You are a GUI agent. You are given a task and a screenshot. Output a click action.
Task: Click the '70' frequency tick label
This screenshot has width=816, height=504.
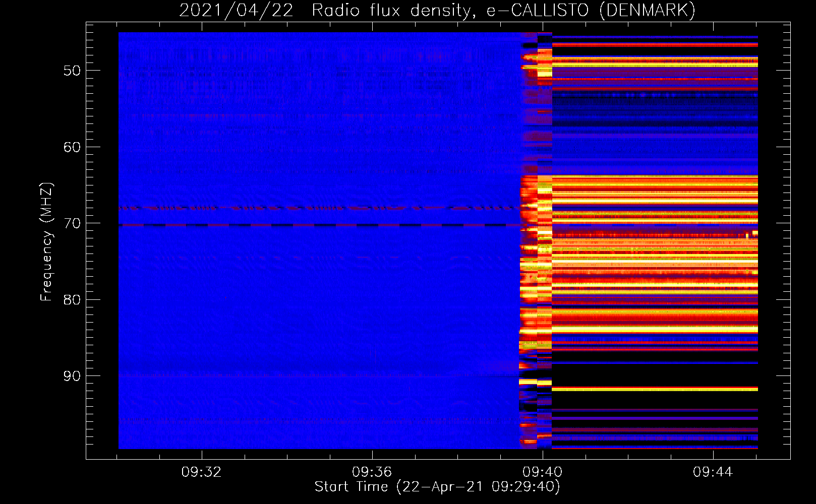tap(72, 223)
